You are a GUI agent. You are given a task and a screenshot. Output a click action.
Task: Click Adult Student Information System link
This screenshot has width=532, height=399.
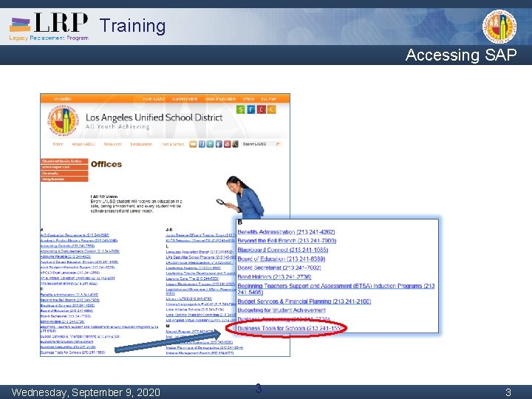pos(78,267)
